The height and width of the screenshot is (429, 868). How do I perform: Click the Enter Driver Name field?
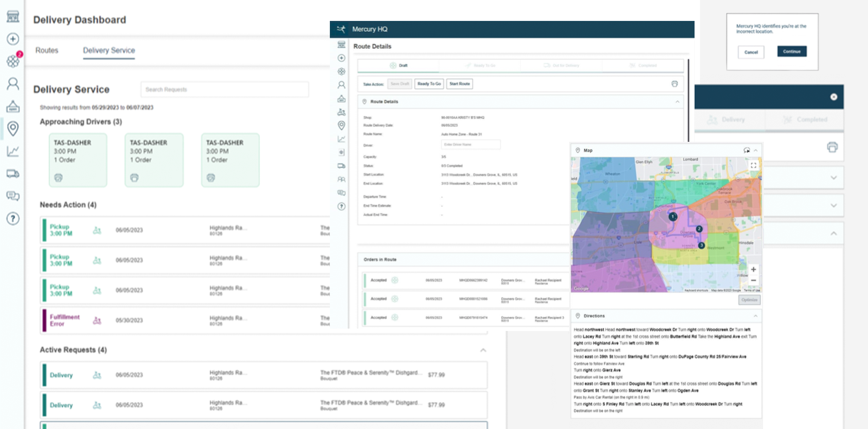point(470,145)
